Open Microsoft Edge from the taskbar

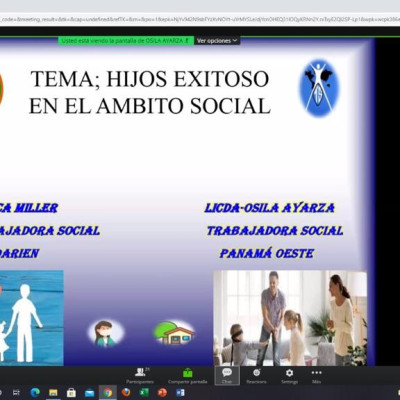point(35,393)
